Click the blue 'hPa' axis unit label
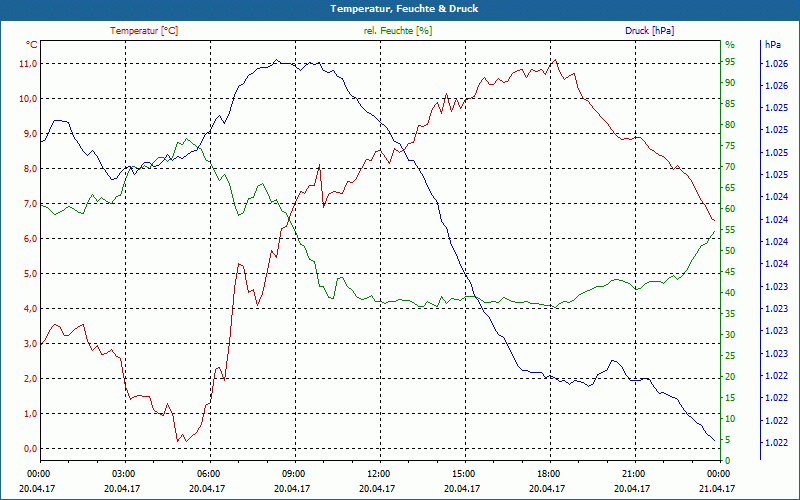Viewport: 800px width, 500px height. 772,44
